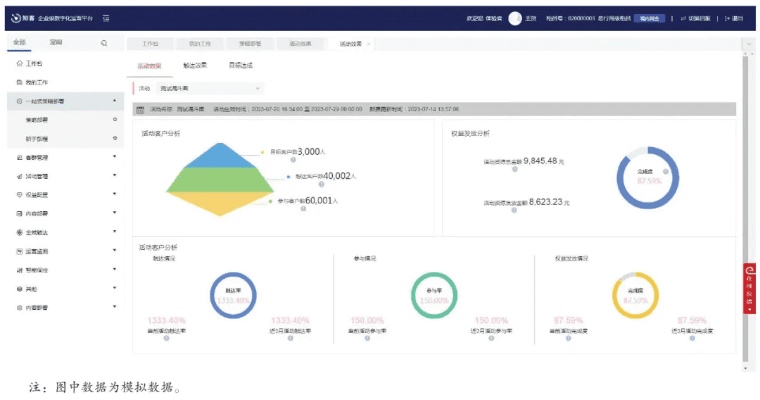Click the calendar icon in the gray activity info bar
Screen dimensions: 760x400
click(141, 107)
